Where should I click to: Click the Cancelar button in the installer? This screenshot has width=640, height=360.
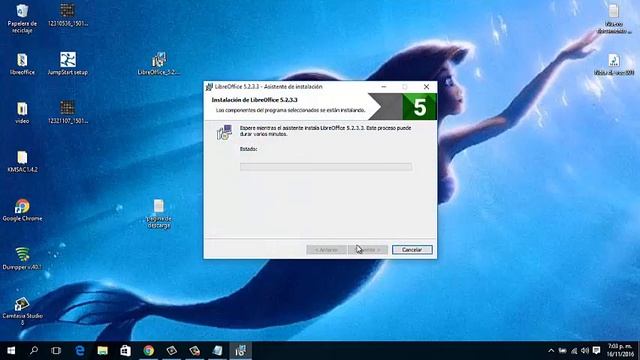click(x=412, y=249)
